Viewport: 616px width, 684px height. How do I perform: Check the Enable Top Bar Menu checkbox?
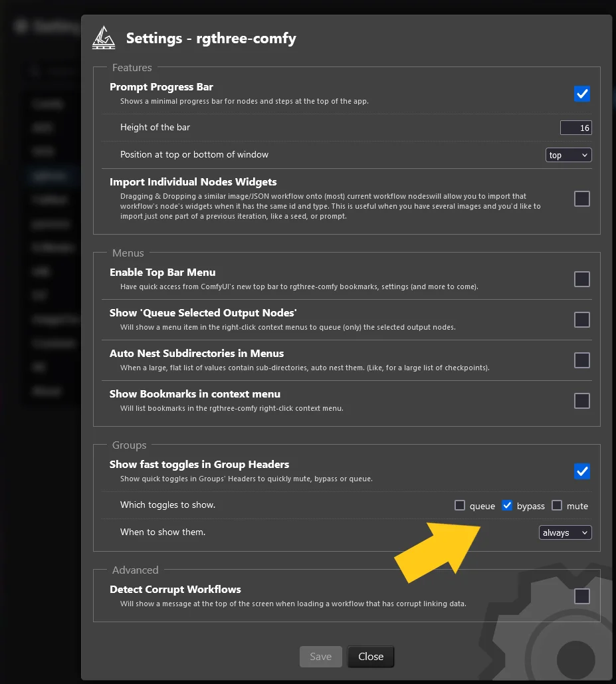tap(581, 279)
